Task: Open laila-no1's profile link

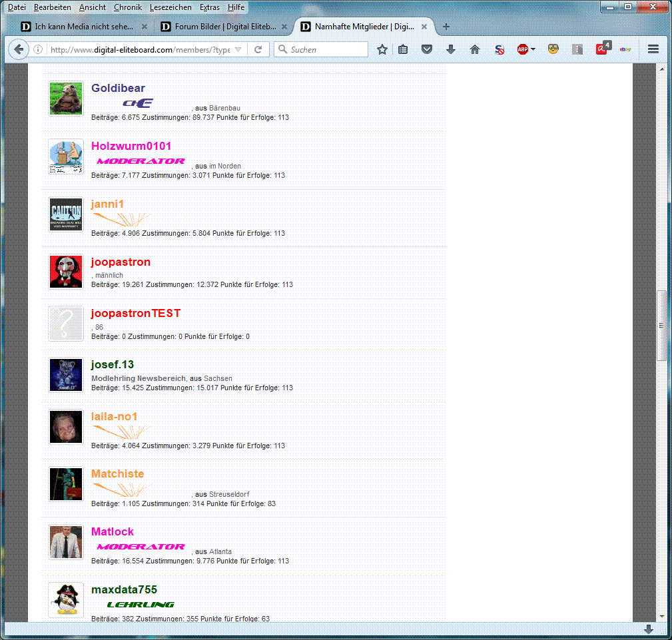Action: pyautogui.click(x=114, y=416)
